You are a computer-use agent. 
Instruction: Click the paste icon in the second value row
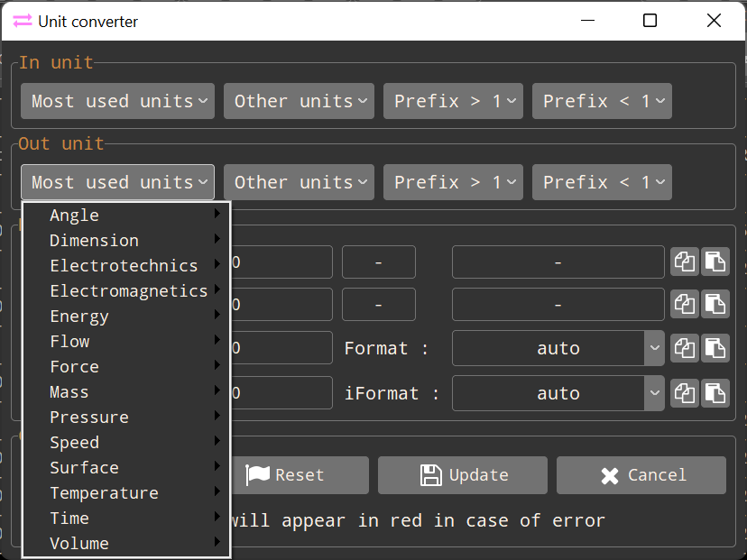click(715, 305)
